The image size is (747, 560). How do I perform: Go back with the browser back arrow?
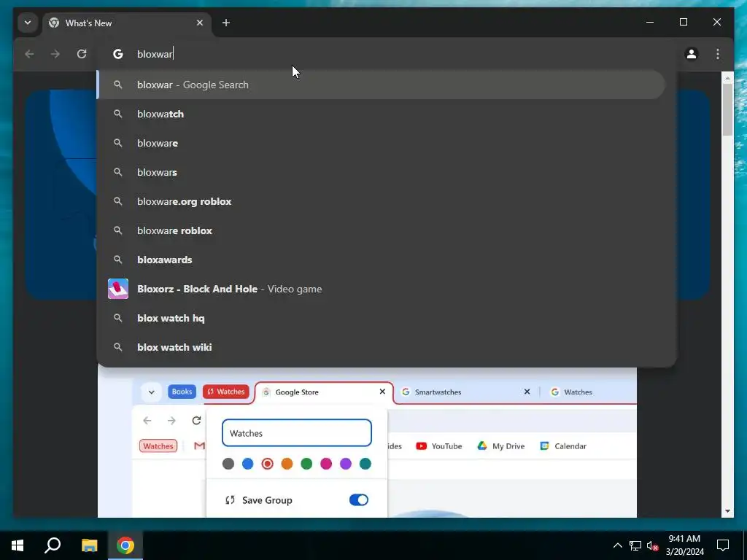click(29, 54)
